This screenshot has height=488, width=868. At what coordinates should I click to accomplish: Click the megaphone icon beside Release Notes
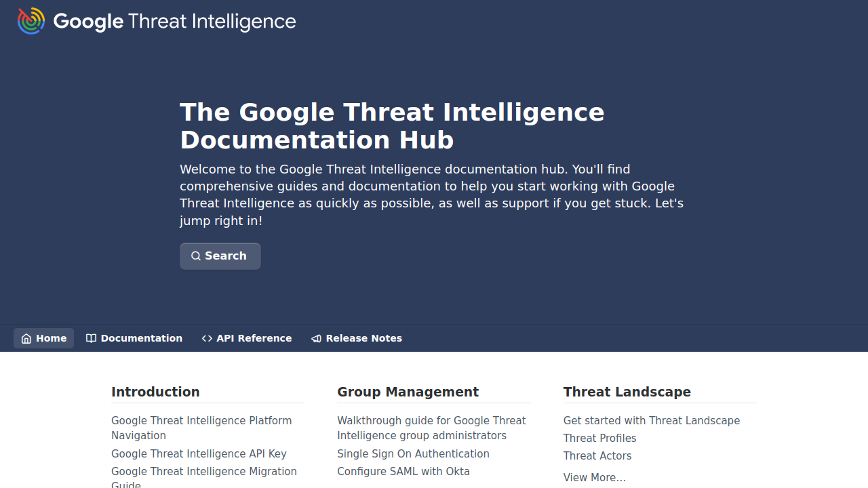316,338
